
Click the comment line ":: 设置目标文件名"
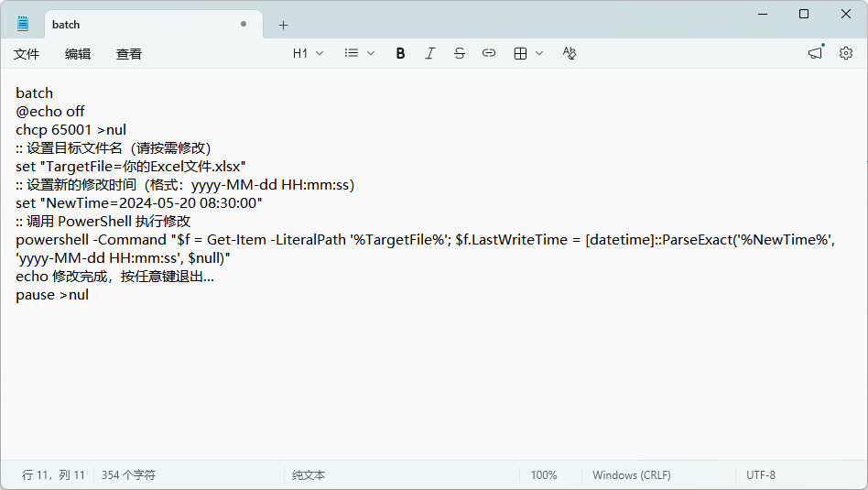[113, 147]
